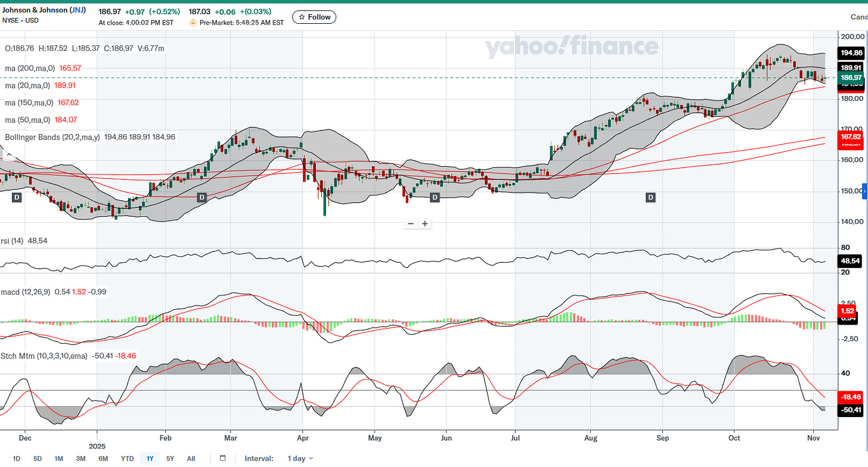Click the -50.41 stochastic value tag

pyautogui.click(x=851, y=410)
